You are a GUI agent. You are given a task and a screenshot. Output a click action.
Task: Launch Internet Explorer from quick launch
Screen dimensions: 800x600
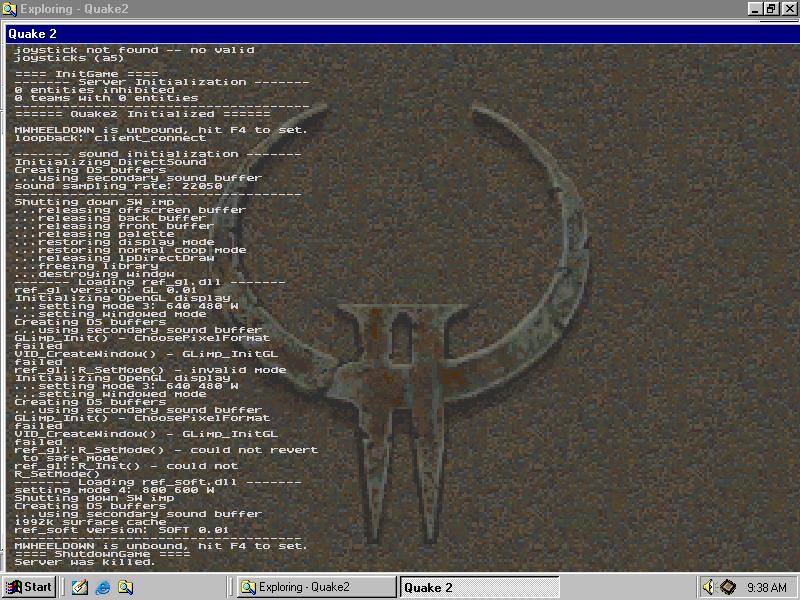[103, 587]
